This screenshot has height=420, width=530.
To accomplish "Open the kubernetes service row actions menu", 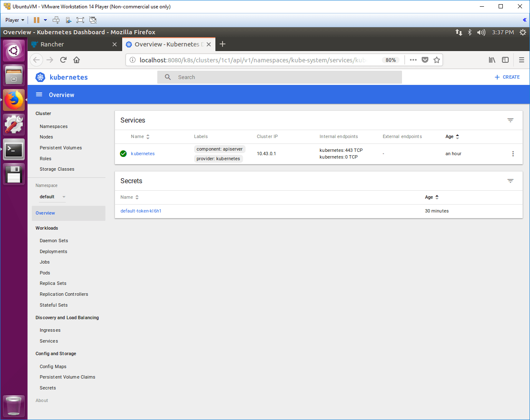I will point(513,154).
